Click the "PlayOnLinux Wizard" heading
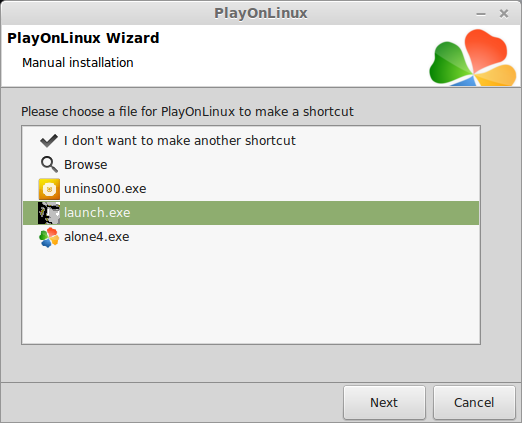522x423 pixels. pos(83,38)
